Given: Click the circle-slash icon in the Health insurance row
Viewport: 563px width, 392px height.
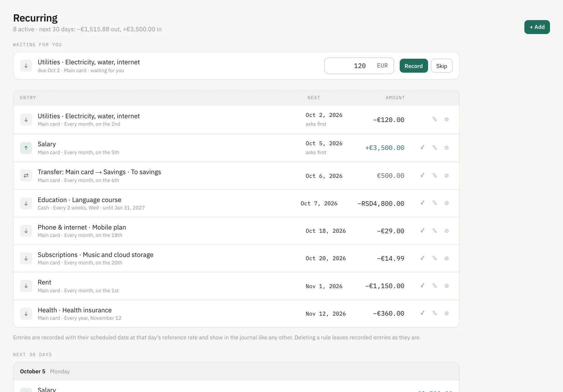Looking at the screenshot, I should (447, 313).
